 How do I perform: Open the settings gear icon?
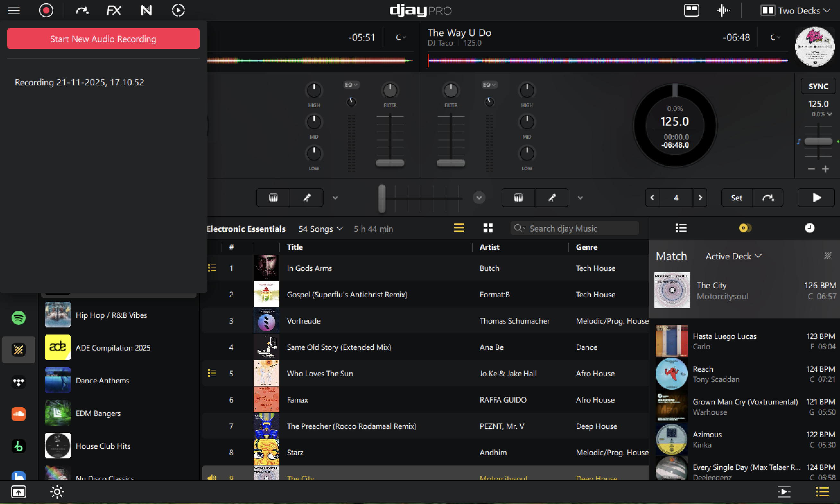(x=57, y=491)
